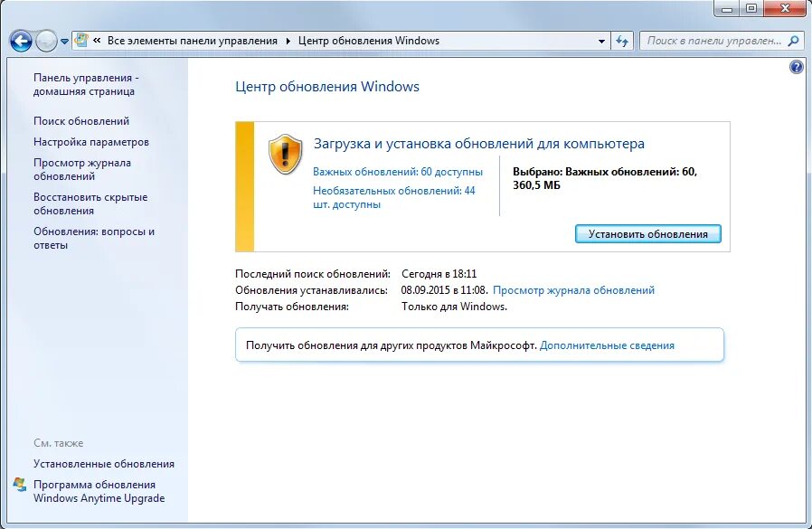Close the Windows Update window

785,8
